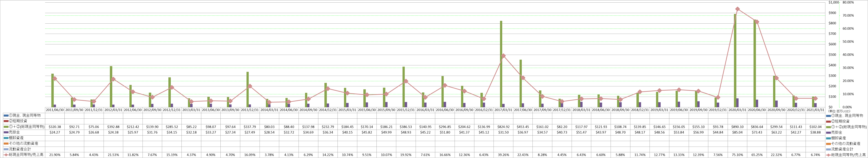Click the green bar for 2020/06/30
Screen dimensions: 868x158
[x=754, y=63]
